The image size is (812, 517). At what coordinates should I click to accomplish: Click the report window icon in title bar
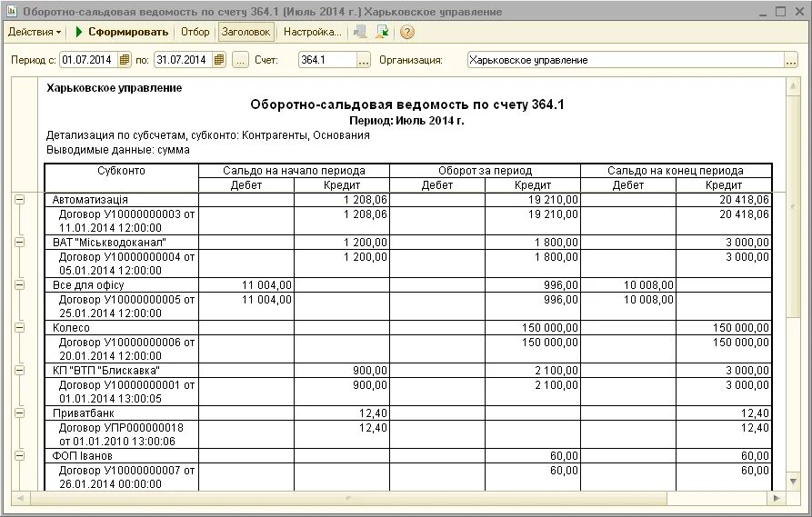12,11
